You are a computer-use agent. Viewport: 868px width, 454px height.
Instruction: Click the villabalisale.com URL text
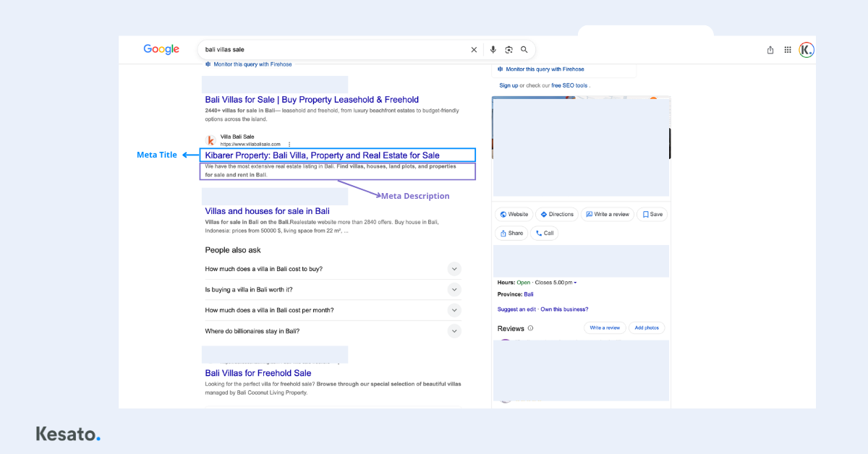point(250,145)
